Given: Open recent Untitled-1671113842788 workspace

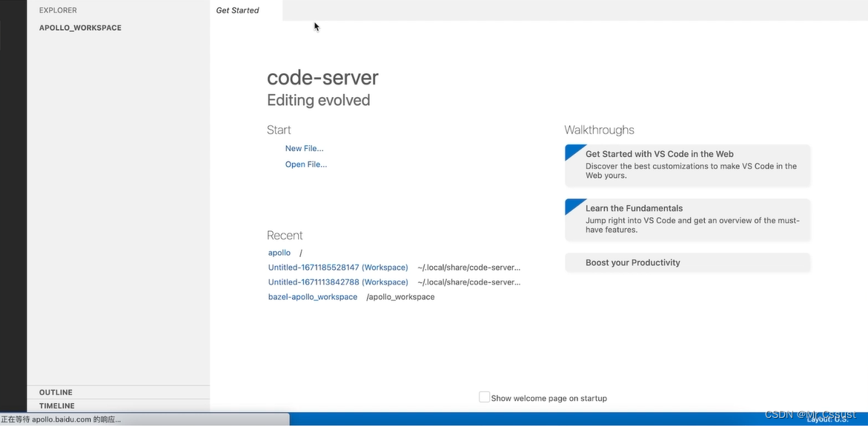Looking at the screenshot, I should coord(338,282).
